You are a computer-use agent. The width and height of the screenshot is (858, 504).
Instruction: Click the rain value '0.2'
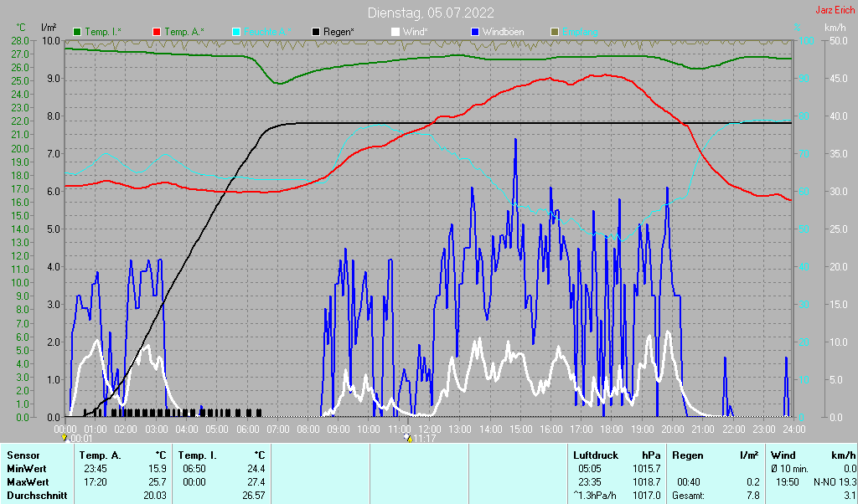753,483
